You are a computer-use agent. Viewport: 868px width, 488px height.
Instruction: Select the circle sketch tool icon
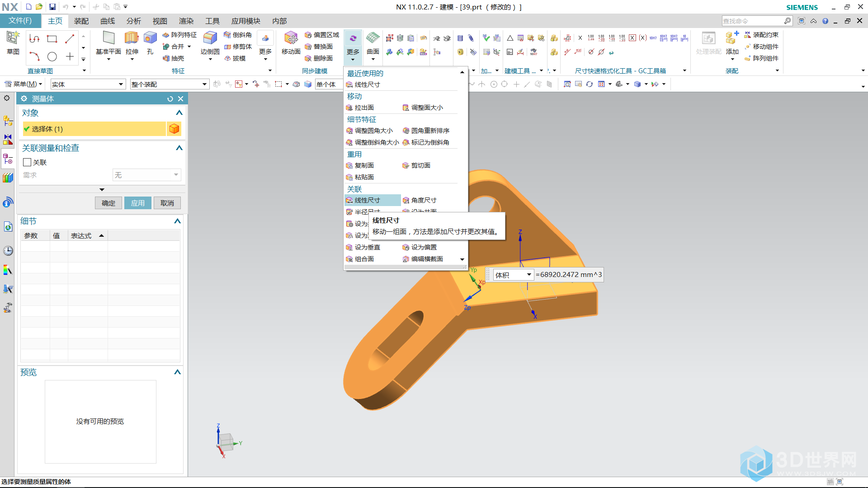[52, 56]
